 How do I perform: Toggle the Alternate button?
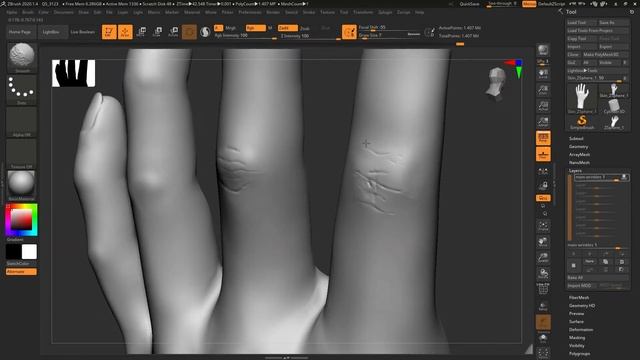(21, 272)
